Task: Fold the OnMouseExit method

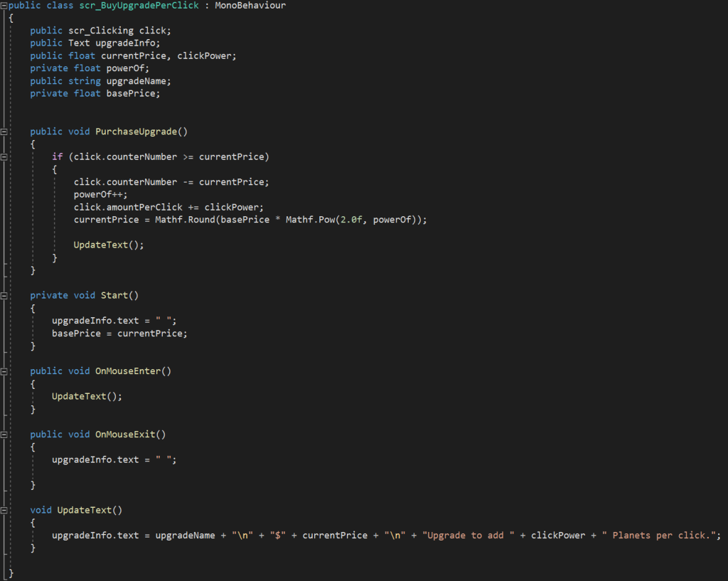Action: [x=4, y=435]
